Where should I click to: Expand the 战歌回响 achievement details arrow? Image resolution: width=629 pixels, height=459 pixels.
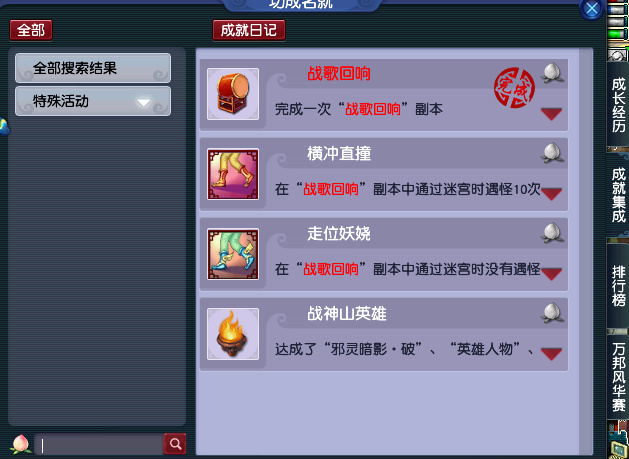[551, 114]
